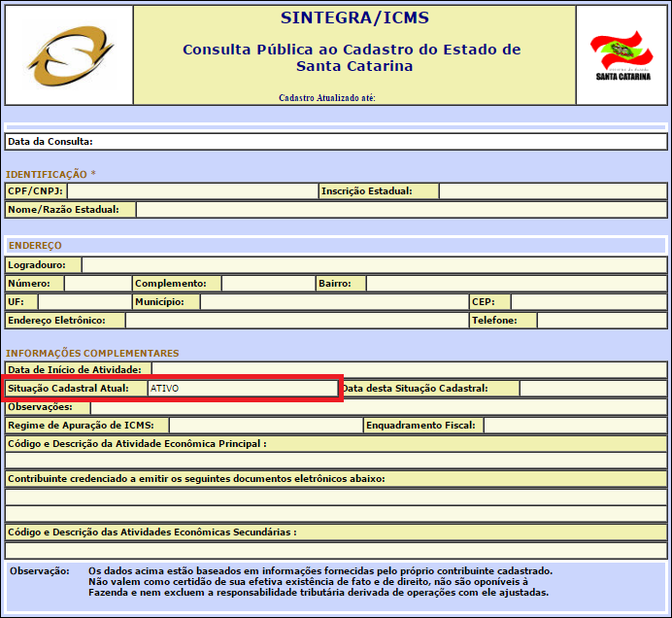Click the SINTEGRA logo icon
The height and width of the screenshot is (618, 672).
point(68,56)
